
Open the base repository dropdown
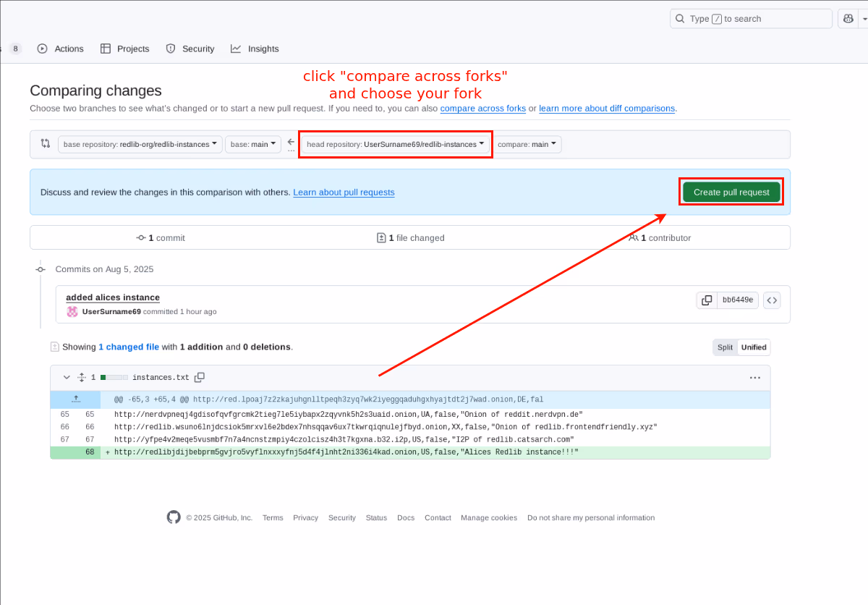pyautogui.click(x=140, y=145)
